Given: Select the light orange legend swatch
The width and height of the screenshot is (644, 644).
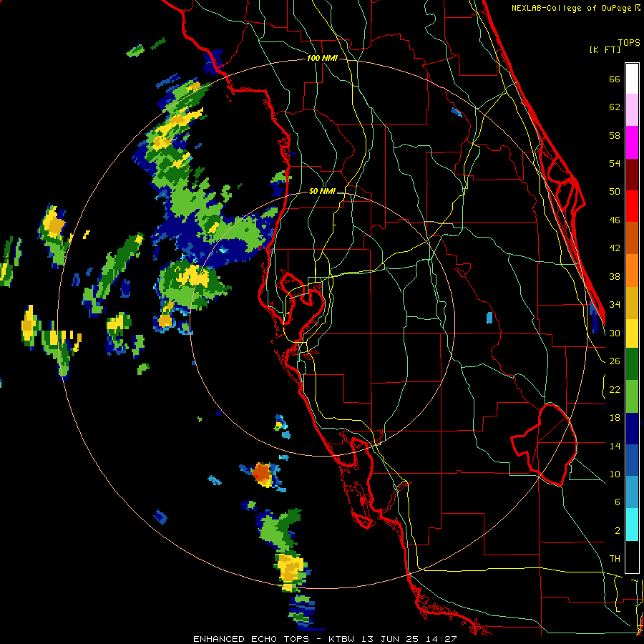Looking at the screenshot, I should pyautogui.click(x=632, y=270).
